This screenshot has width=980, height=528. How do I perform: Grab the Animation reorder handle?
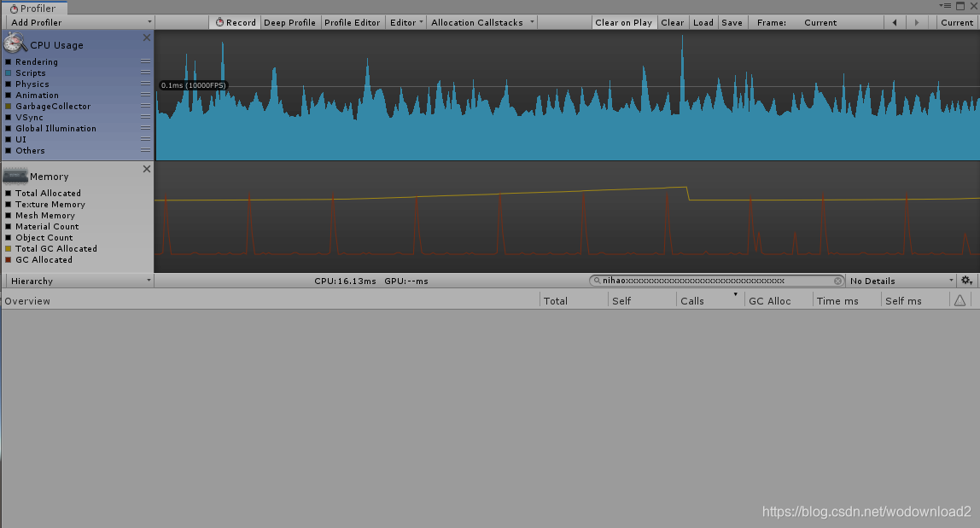point(145,95)
